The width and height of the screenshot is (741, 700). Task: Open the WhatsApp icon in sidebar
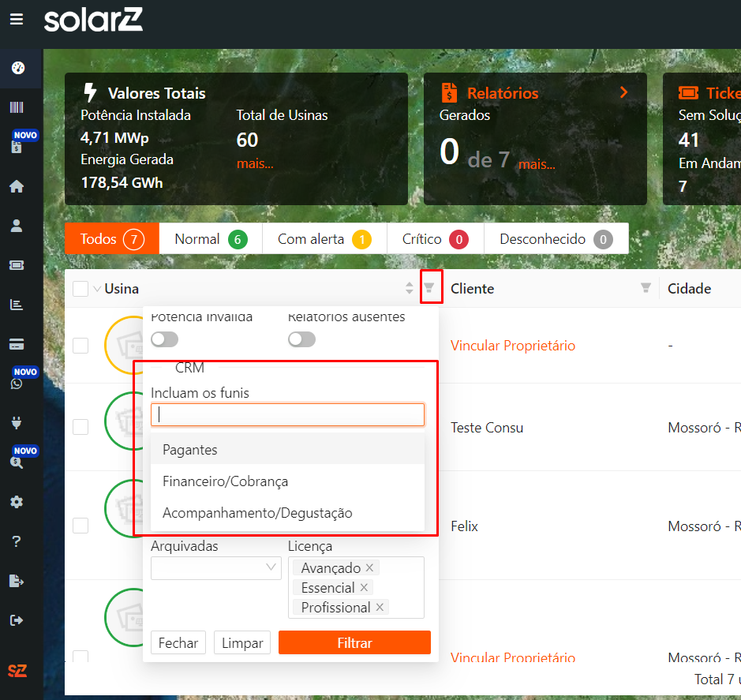[x=17, y=384]
